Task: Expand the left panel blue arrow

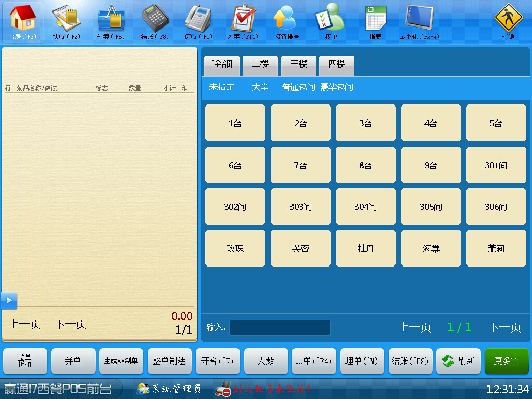Action: (9, 300)
